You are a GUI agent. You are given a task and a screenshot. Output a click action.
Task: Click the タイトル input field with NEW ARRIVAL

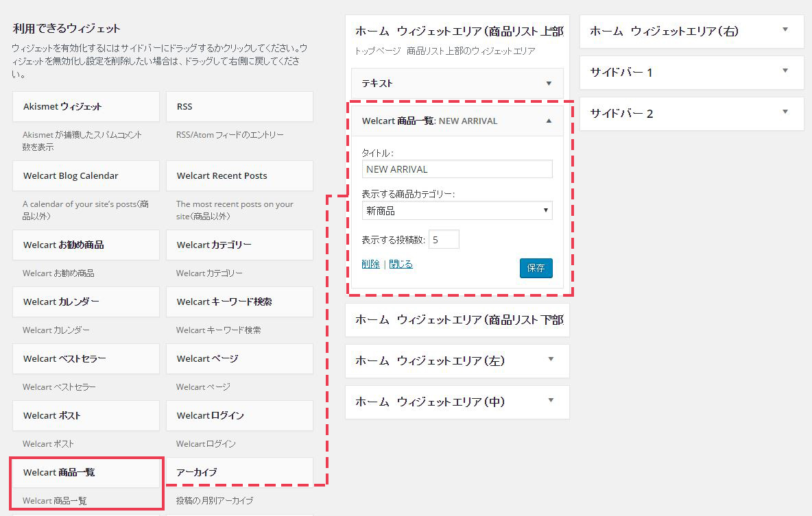pos(457,169)
